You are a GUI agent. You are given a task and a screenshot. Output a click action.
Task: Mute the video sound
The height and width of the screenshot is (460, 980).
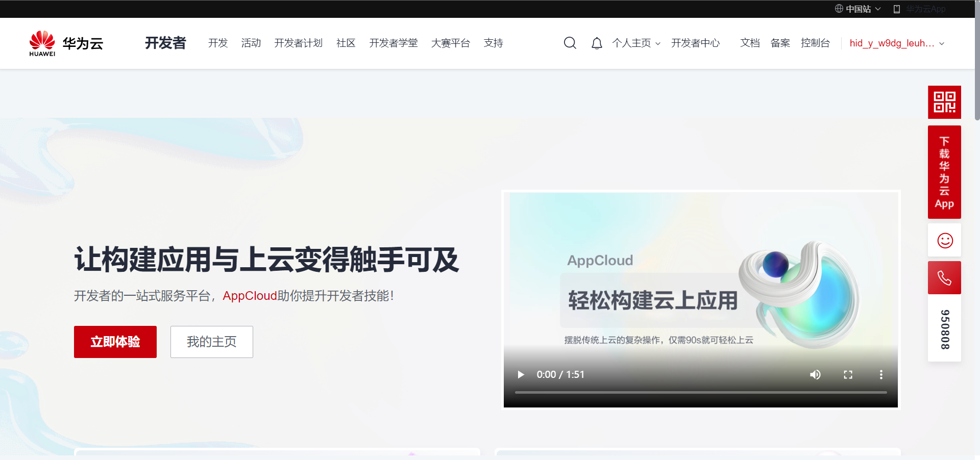(x=815, y=375)
